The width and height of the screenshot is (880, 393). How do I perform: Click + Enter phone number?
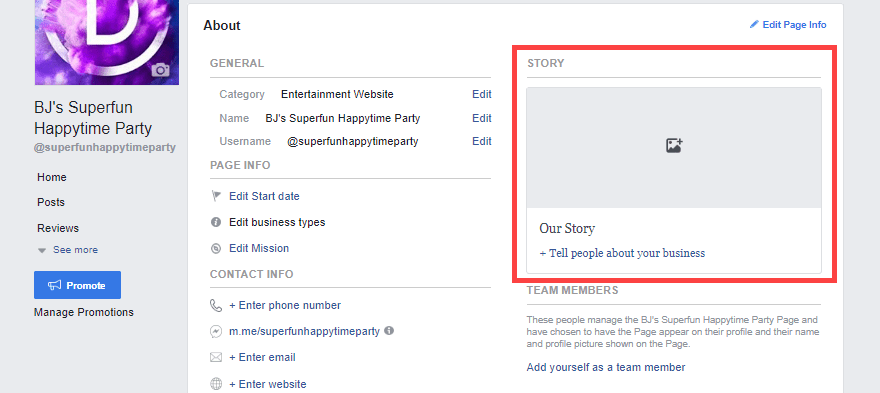click(x=285, y=305)
